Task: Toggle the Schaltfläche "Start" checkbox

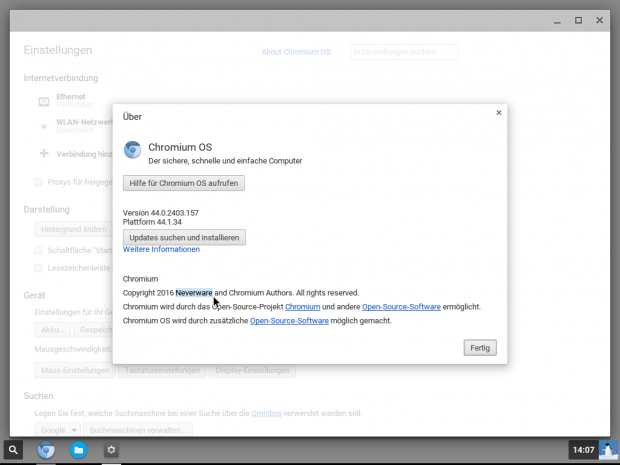Action: [38, 250]
